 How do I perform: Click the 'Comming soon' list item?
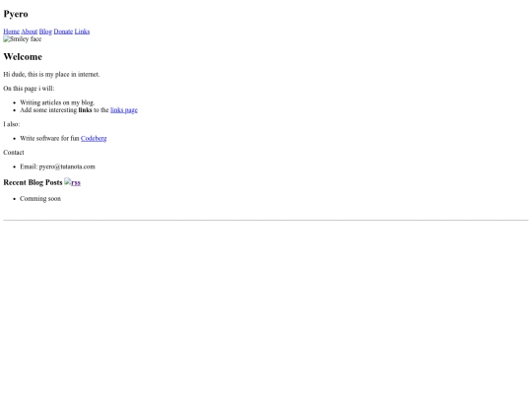[x=40, y=199]
